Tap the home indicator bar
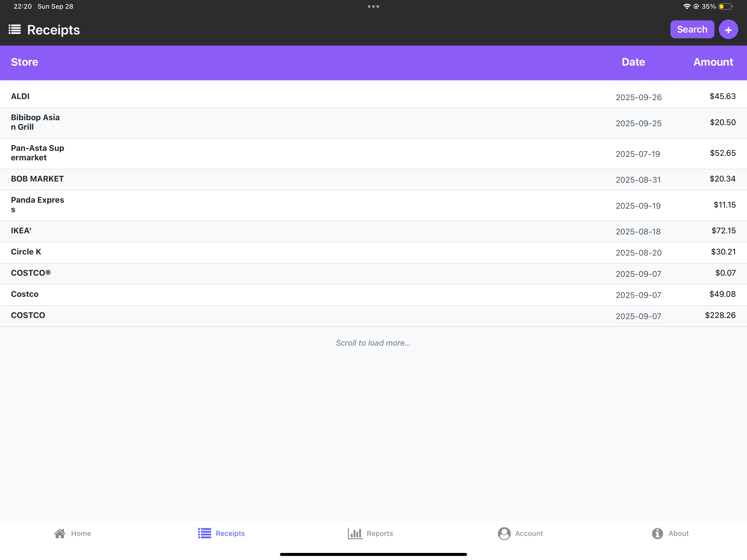747x560 pixels. click(373, 554)
